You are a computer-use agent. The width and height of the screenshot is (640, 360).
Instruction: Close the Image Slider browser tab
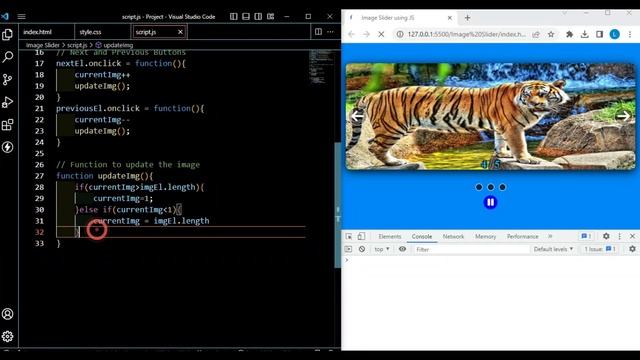[449, 18]
